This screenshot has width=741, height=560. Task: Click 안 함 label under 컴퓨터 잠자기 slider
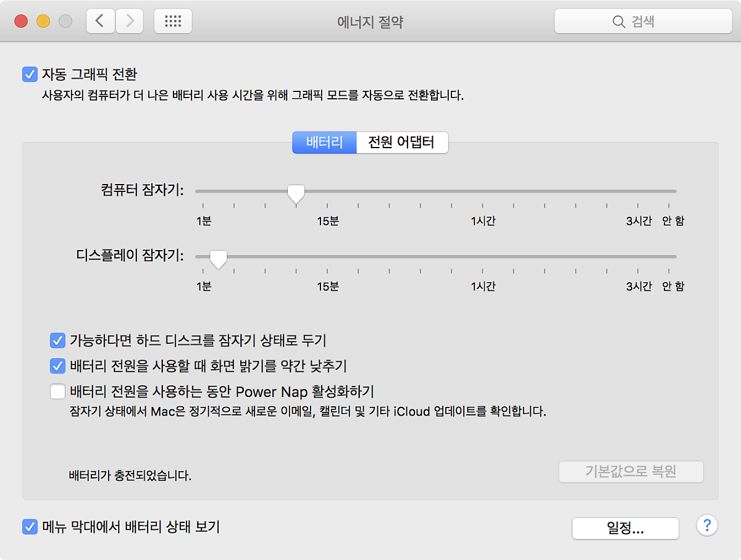point(673,221)
